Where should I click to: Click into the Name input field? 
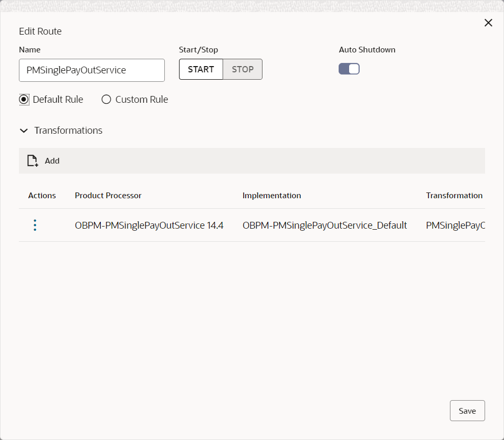[92, 70]
